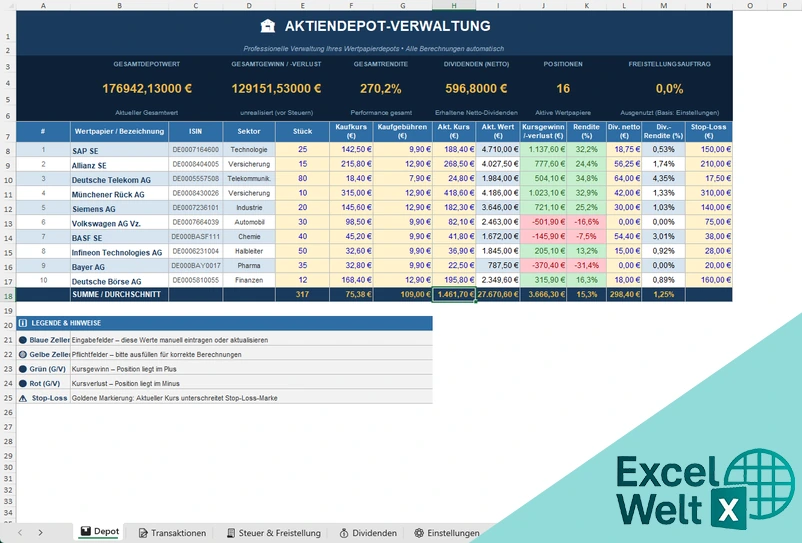The height and width of the screenshot is (543, 802).
Task: Click total Stück cell 317
Action: pyautogui.click(x=302, y=295)
